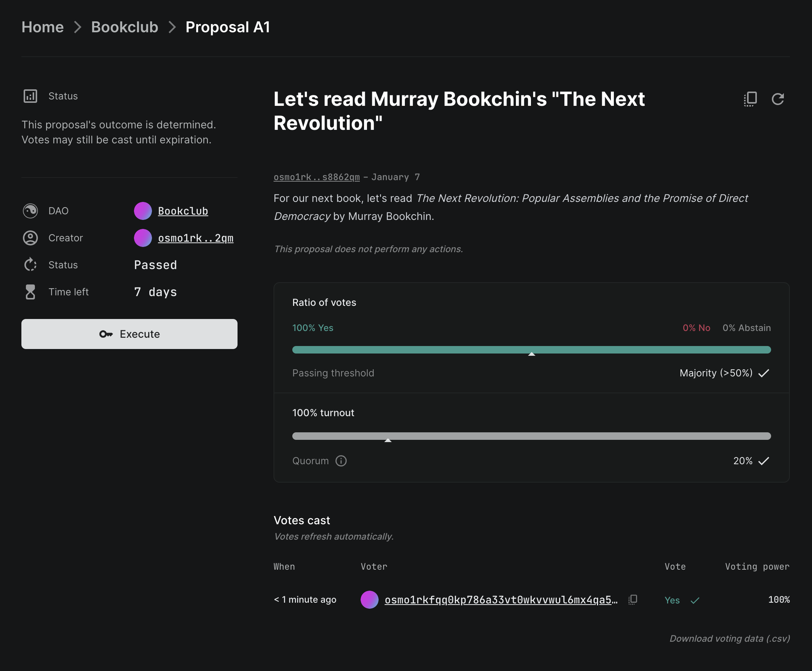812x671 pixels.
Task: Click the Creator profile icon
Action: tap(30, 238)
